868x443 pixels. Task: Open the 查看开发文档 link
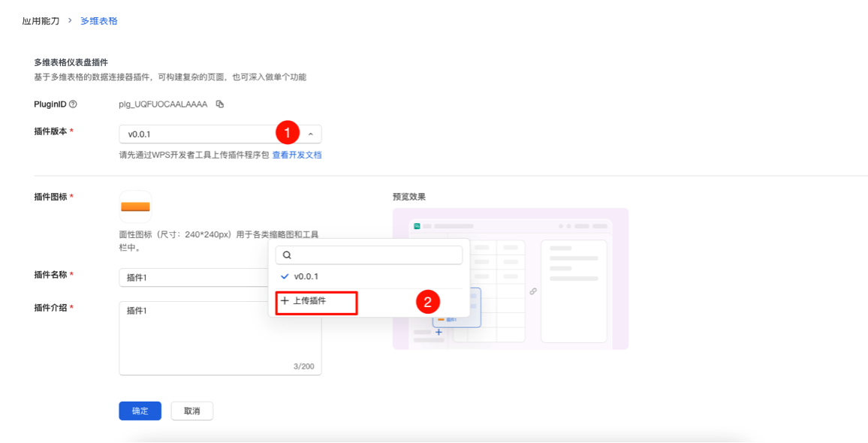(x=297, y=155)
